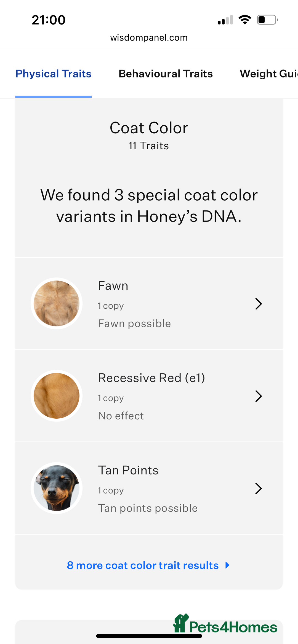
Task: Open the Weight Guide tab
Action: pos(269,74)
